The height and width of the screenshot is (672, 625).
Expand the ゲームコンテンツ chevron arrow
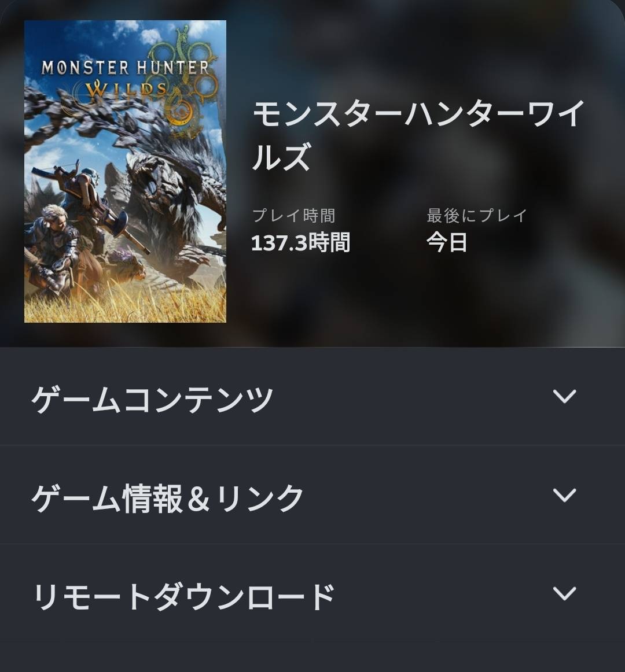tap(564, 397)
